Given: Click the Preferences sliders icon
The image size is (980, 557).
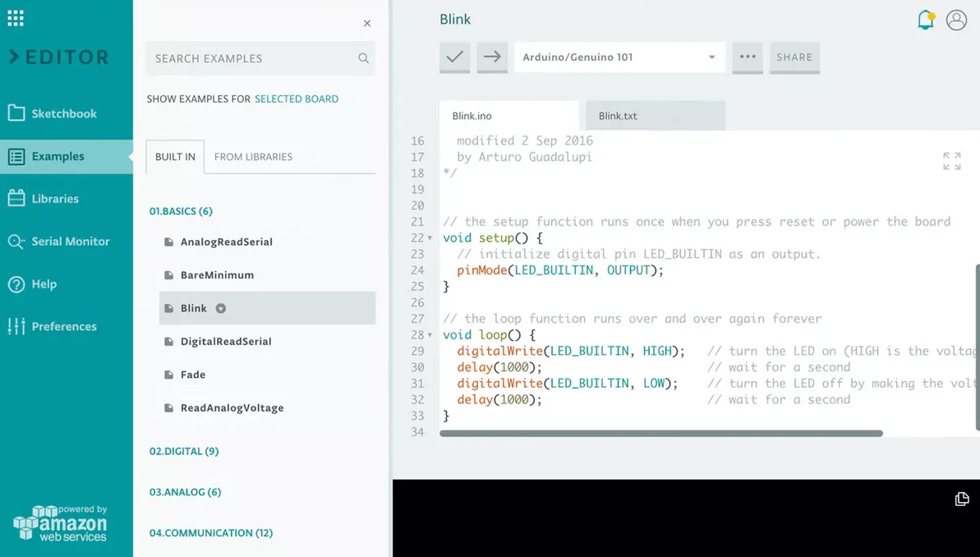Looking at the screenshot, I should [16, 326].
